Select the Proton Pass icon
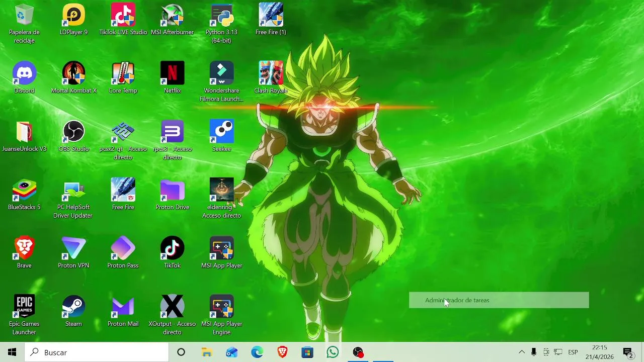 tap(123, 253)
